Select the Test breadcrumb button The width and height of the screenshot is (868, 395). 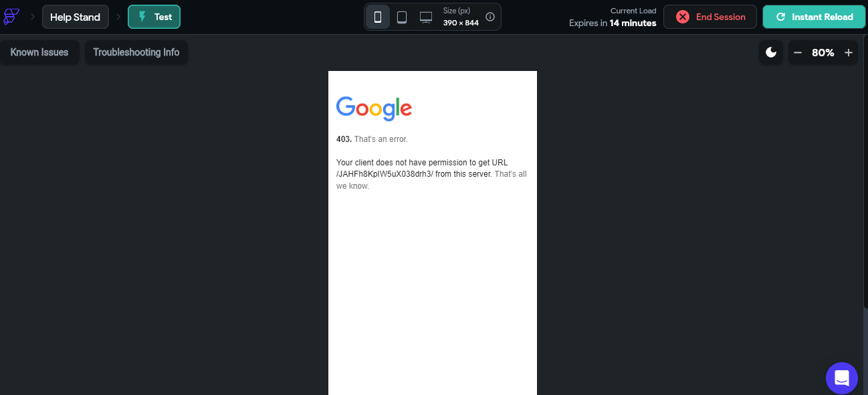point(154,17)
